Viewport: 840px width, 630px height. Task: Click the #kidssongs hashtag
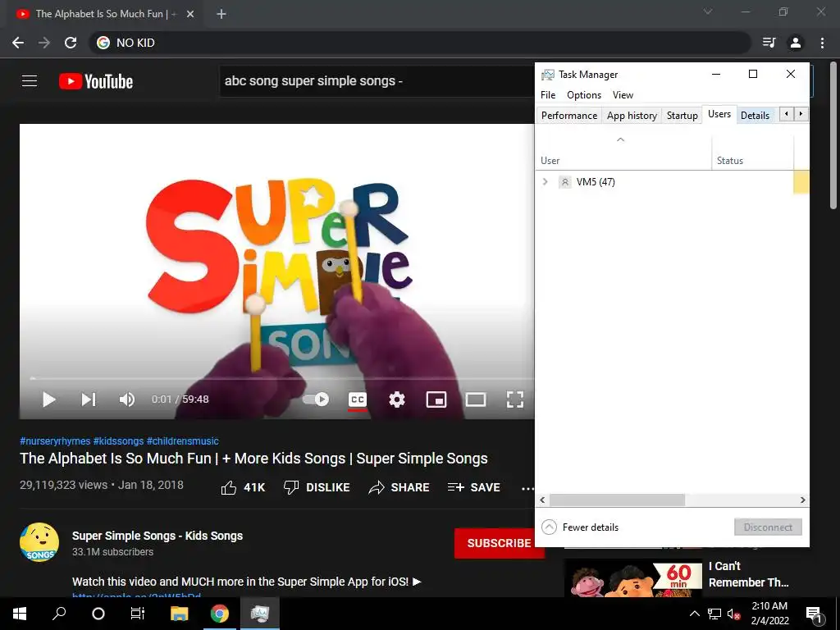coord(118,441)
